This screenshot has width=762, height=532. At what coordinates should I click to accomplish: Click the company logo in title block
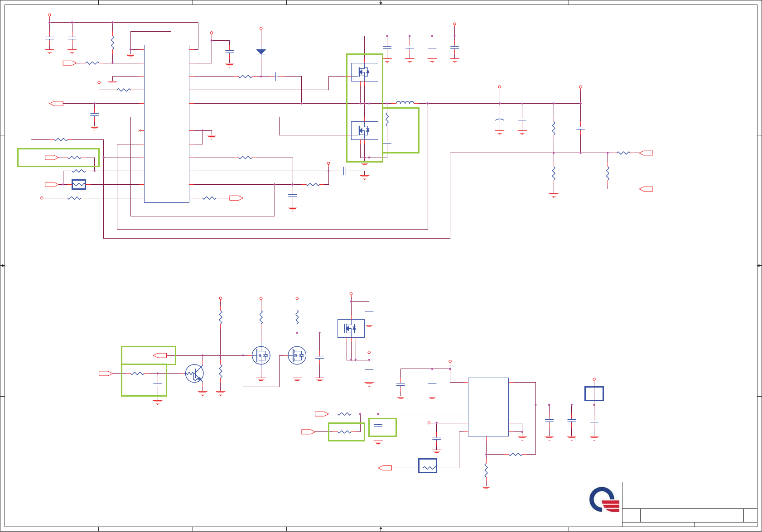point(604,500)
